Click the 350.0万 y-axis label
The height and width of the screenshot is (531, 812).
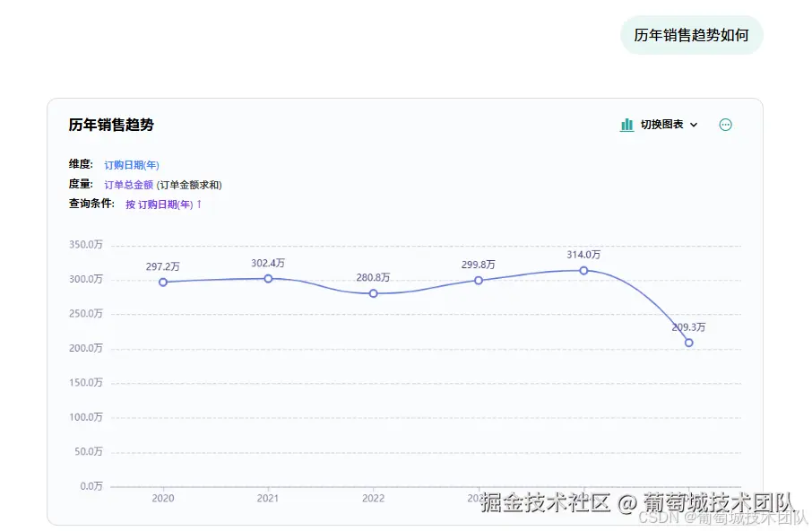pos(86,245)
